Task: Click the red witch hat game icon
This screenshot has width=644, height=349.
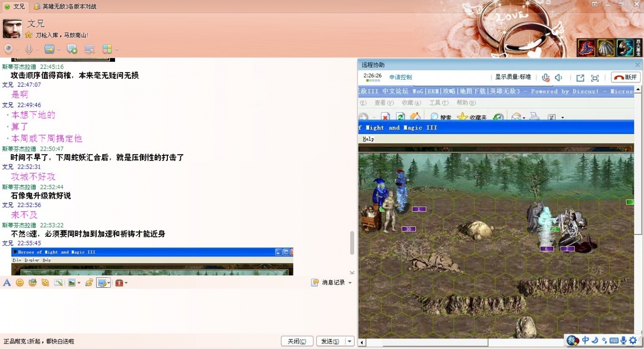Action: pyautogui.click(x=587, y=48)
